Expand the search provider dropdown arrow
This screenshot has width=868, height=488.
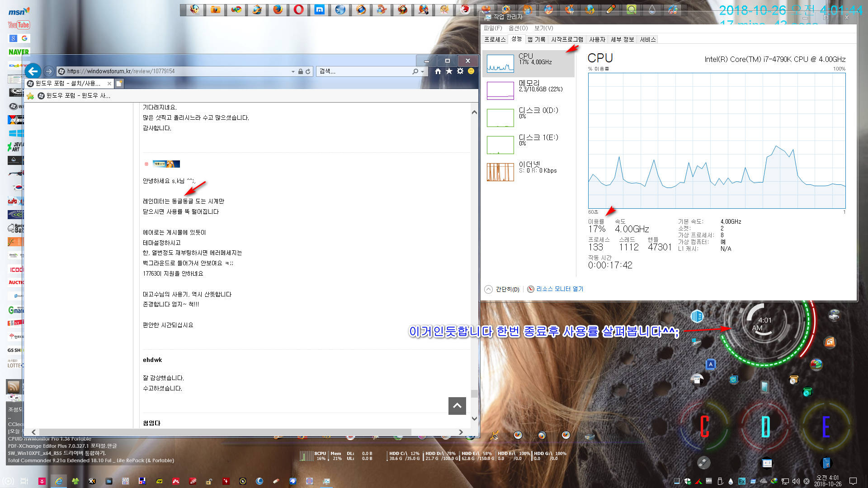point(423,71)
